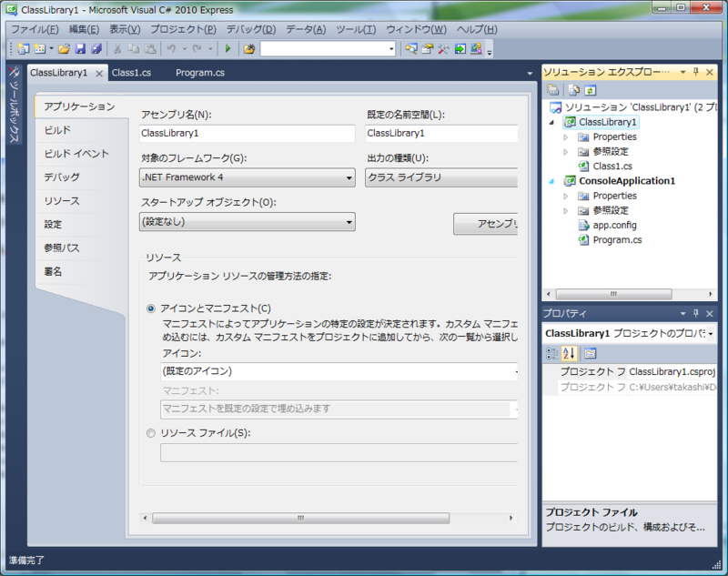Select the Icon and Manifest radio button

coord(151,308)
